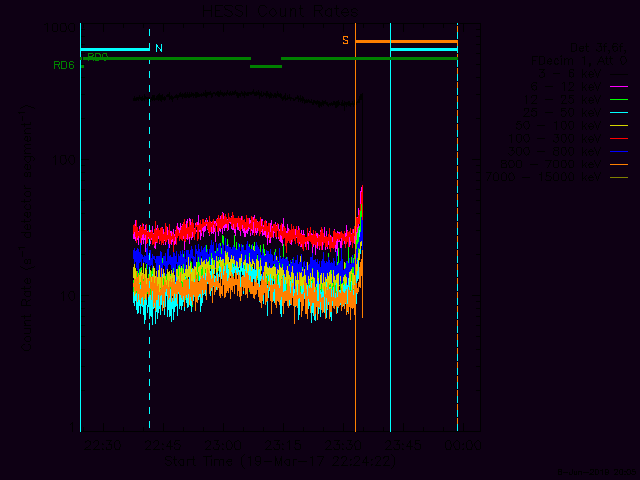The image size is (640, 480).
Task: Click the '22:45' time axis label
Action: coord(163,445)
